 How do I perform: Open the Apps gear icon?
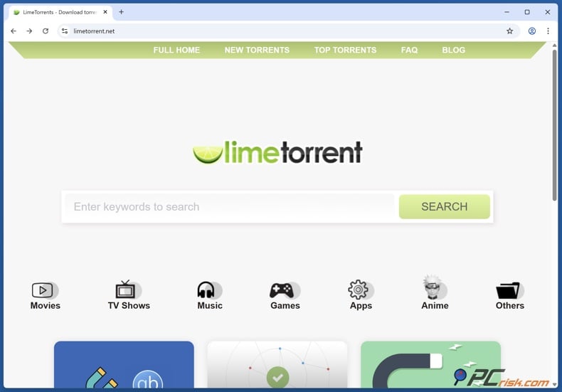(361, 290)
